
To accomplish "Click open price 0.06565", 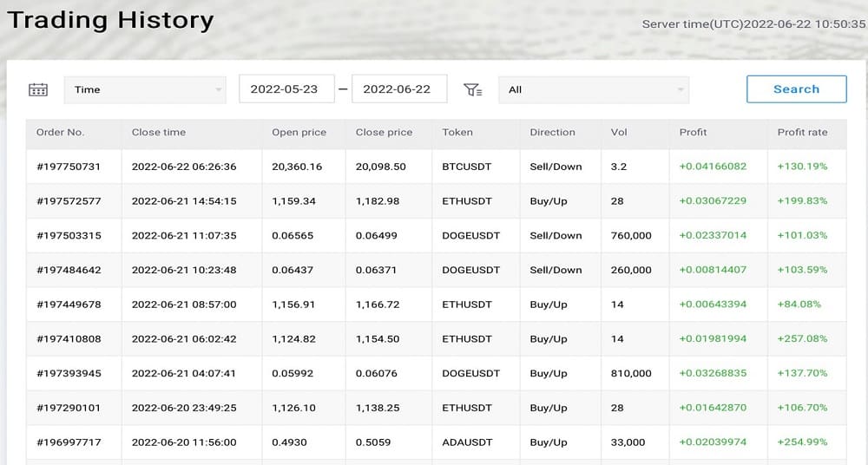I will click(x=293, y=235).
